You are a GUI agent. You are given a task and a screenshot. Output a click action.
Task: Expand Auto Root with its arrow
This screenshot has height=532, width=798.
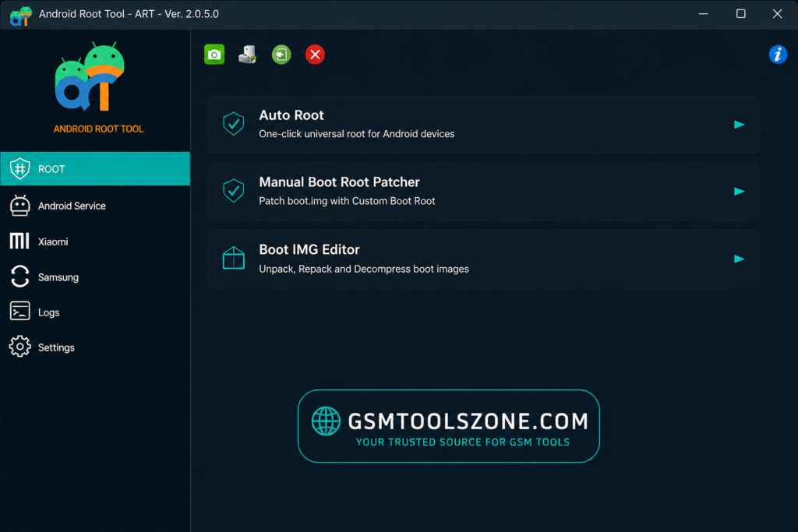739,125
